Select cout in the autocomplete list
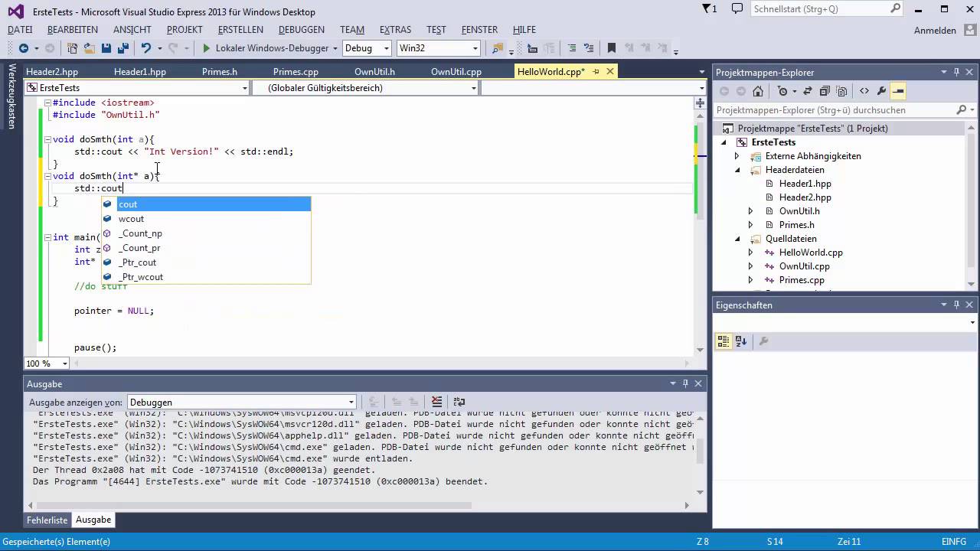The height and width of the screenshot is (551, 980). point(207,204)
